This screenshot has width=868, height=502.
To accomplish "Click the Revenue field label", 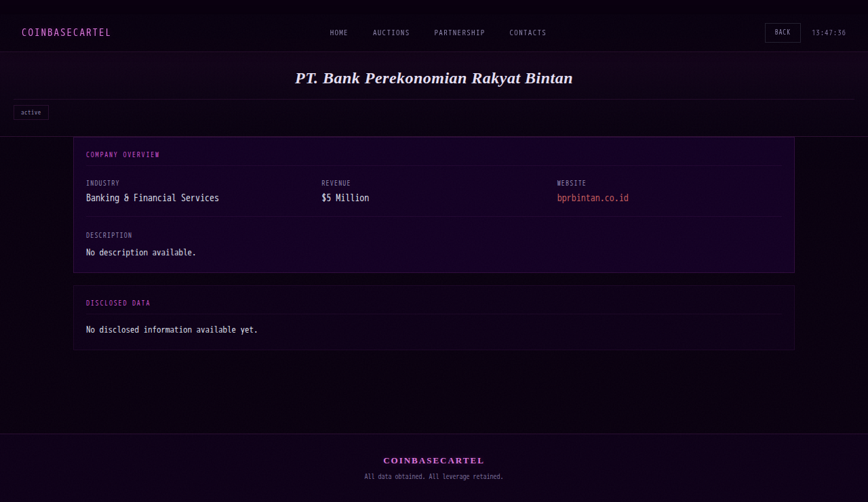I will (x=336, y=183).
